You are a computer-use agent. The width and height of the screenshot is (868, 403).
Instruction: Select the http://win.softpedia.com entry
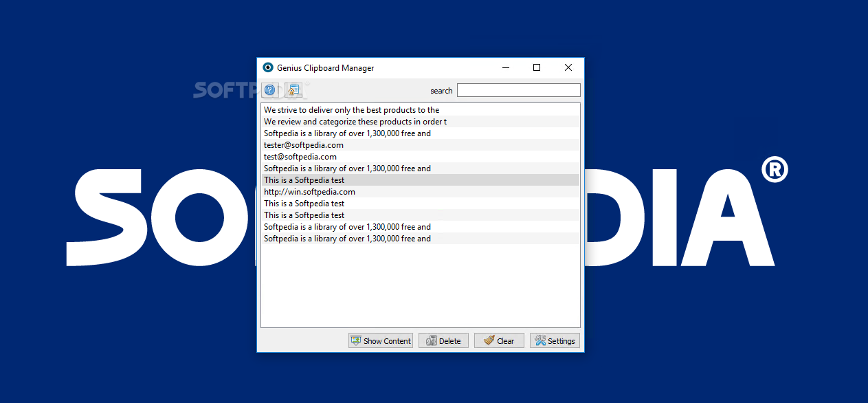tap(421, 192)
